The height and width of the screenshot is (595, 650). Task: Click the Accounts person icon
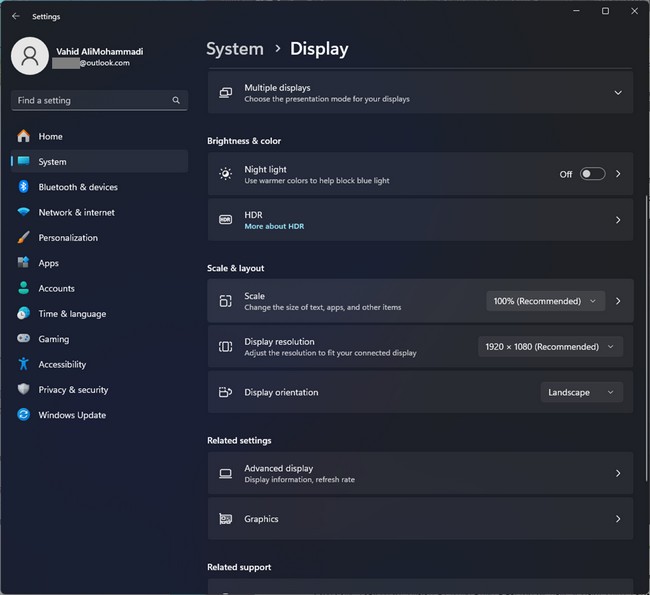coord(24,288)
